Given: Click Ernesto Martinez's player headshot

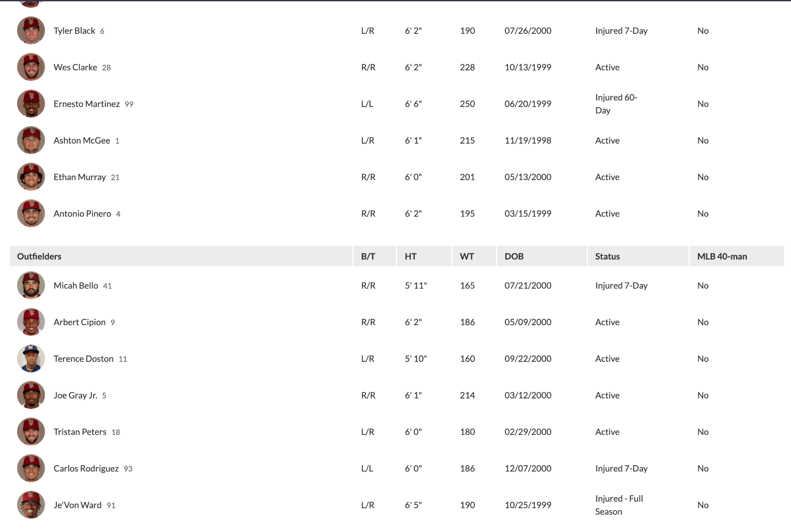Looking at the screenshot, I should tap(31, 104).
